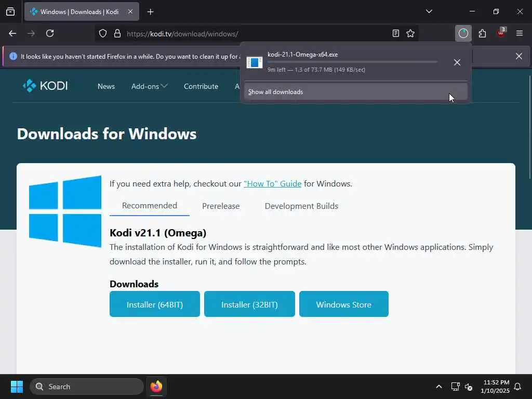
Task: Open the clock showing 11:52 PM
Action: (x=495, y=387)
